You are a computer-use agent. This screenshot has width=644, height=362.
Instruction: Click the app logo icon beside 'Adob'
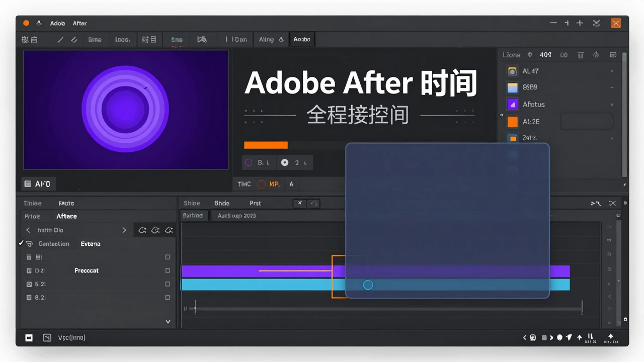coord(39,23)
